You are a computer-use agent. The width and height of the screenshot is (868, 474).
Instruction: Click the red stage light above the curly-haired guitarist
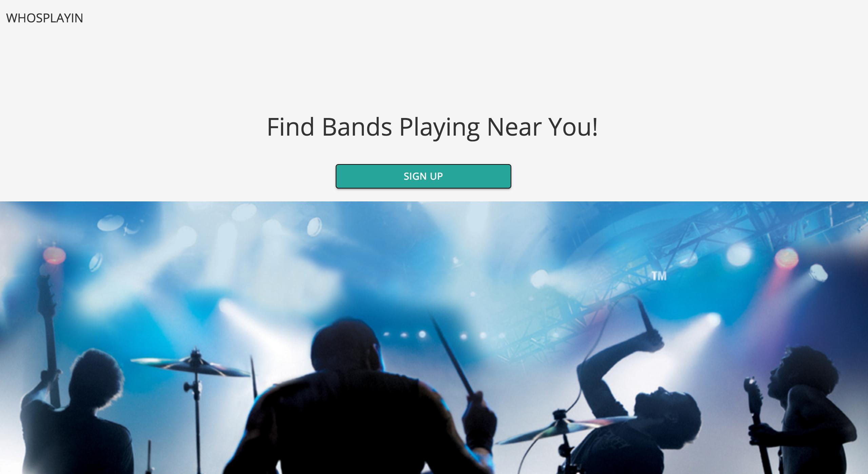click(786, 258)
